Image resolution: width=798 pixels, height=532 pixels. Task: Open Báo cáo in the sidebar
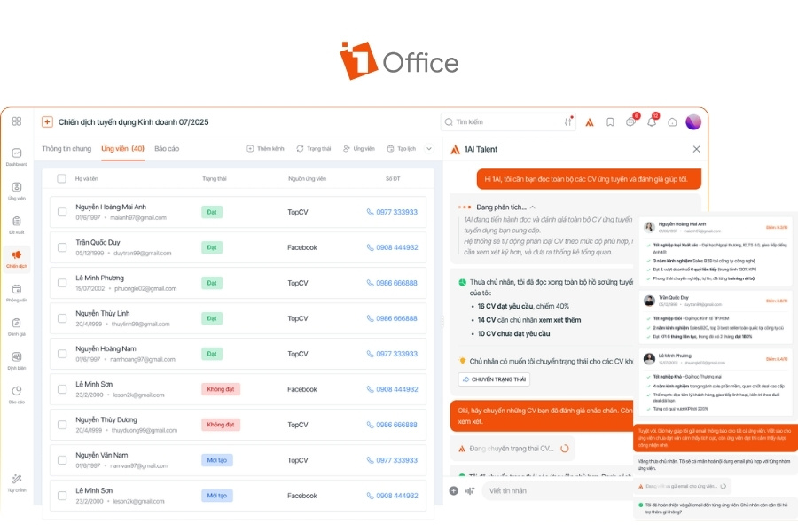(x=17, y=395)
